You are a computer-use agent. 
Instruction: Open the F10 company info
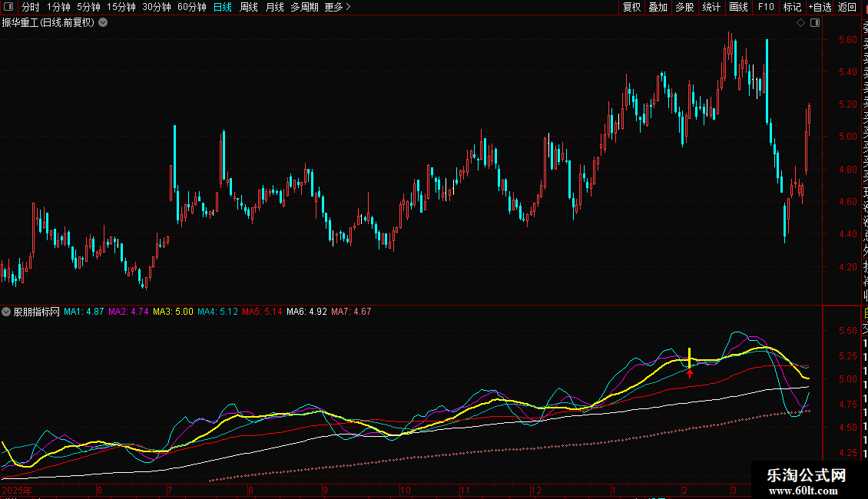coord(766,7)
